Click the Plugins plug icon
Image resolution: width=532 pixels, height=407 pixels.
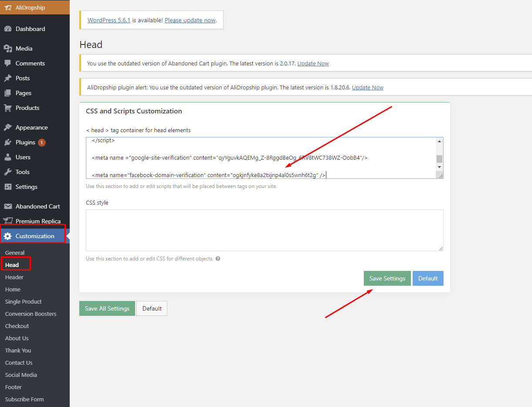[x=8, y=142]
